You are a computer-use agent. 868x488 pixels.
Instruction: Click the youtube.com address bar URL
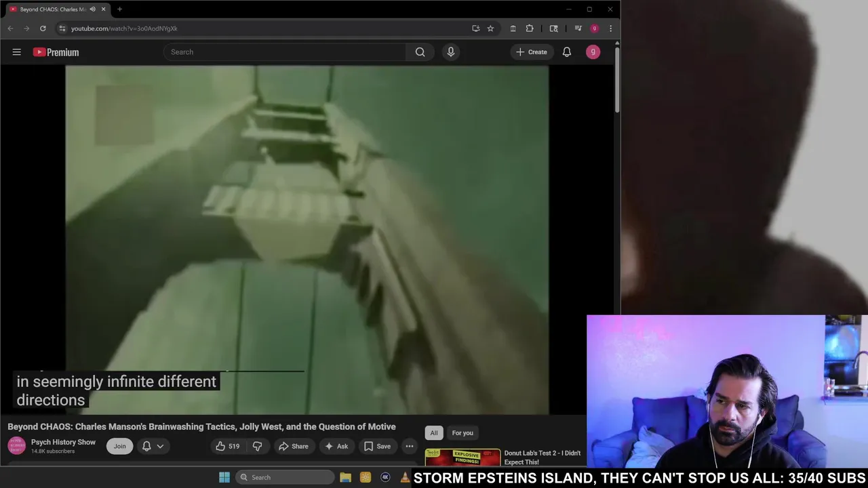[x=124, y=28]
